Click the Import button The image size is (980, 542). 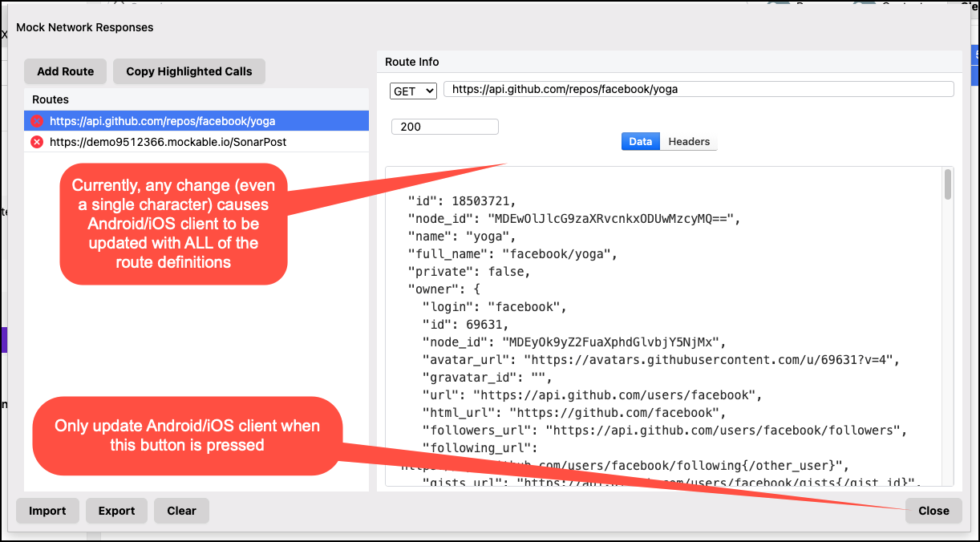[47, 511]
